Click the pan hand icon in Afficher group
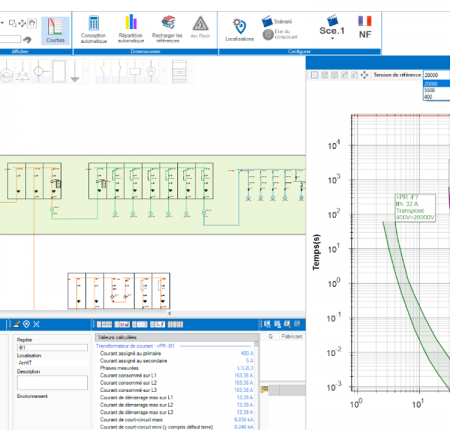The image size is (450, 430). (x=32, y=23)
